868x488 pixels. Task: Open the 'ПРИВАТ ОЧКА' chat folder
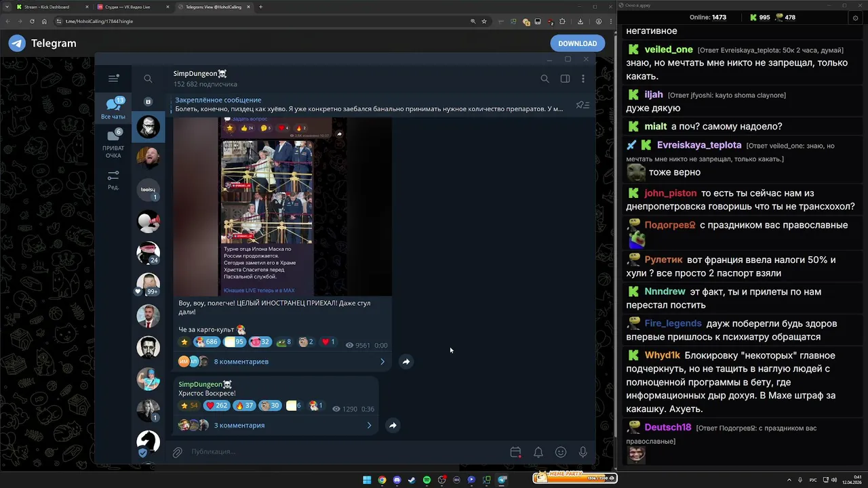click(x=113, y=144)
